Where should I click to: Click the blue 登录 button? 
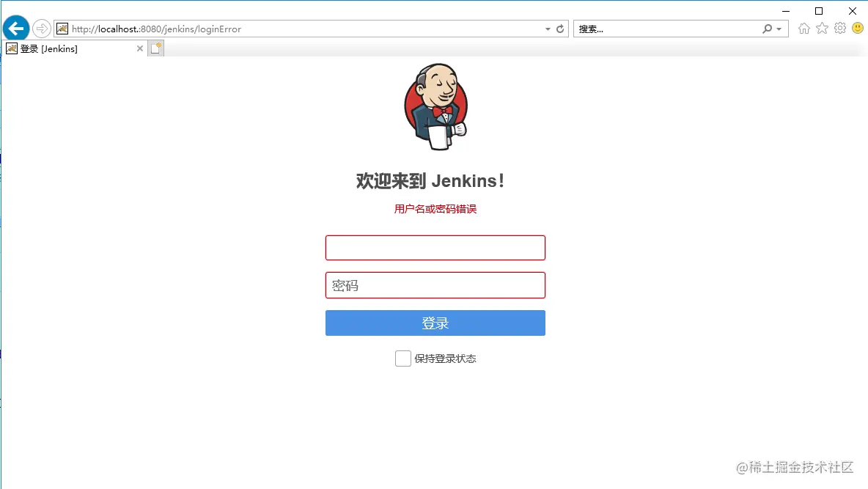pos(435,323)
